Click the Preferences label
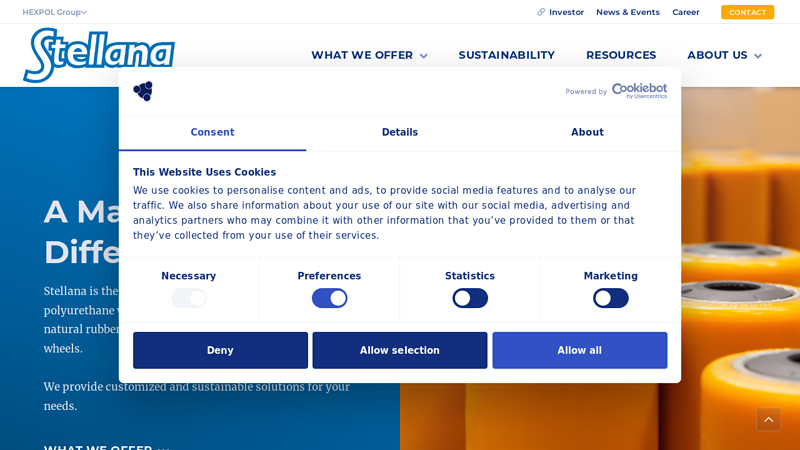 [x=330, y=276]
